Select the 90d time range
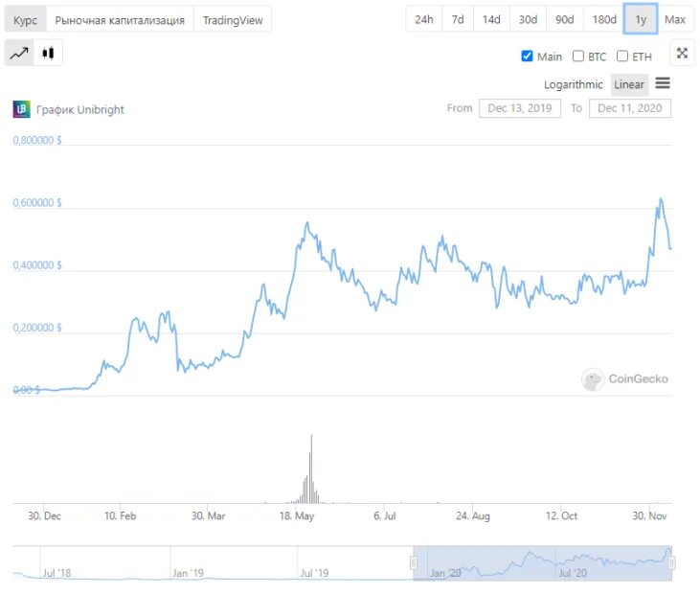Image resolution: width=700 pixels, height=595 pixels. pyautogui.click(x=564, y=19)
